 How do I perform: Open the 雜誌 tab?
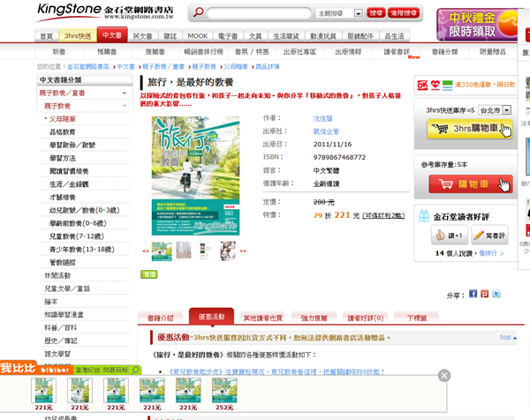[x=170, y=36]
